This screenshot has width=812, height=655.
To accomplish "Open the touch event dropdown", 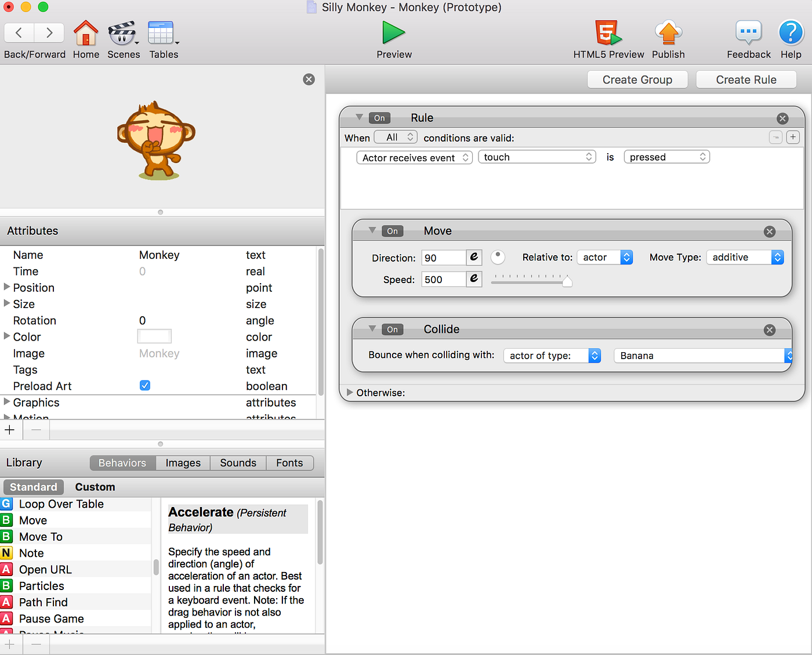I will click(x=537, y=157).
